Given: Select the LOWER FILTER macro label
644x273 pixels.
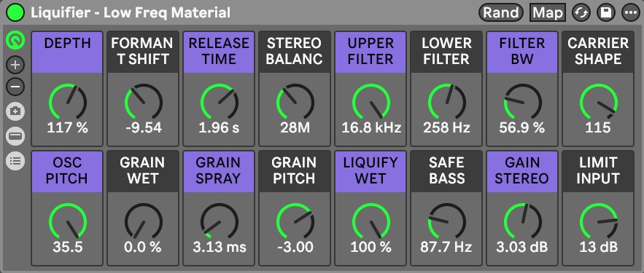Looking at the screenshot, I should [447, 52].
